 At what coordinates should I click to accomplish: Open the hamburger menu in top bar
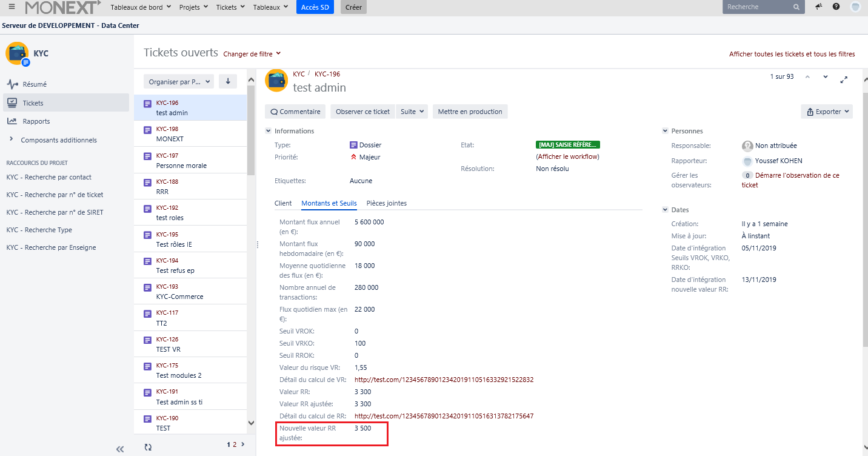tap(12, 7)
